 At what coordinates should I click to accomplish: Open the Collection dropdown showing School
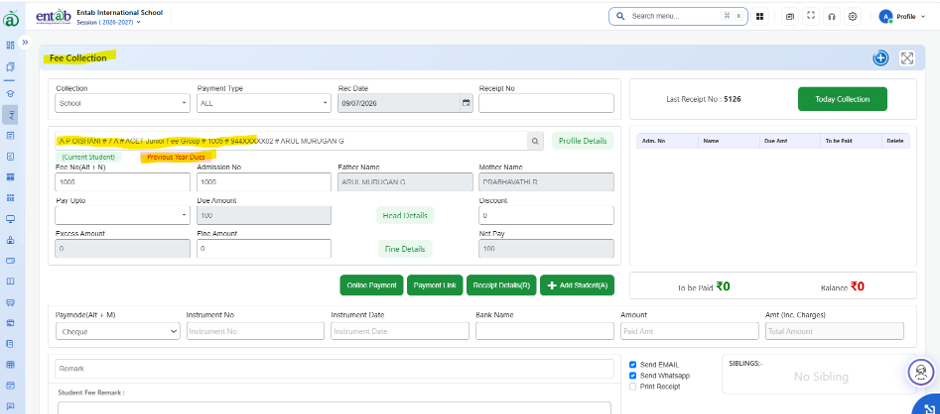[123, 103]
